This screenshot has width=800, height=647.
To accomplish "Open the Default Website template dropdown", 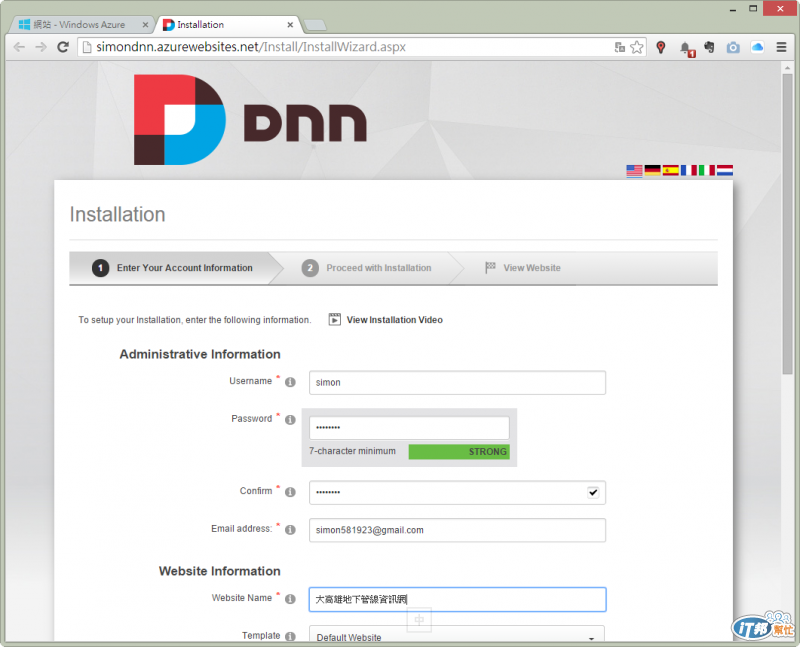I will 457,634.
